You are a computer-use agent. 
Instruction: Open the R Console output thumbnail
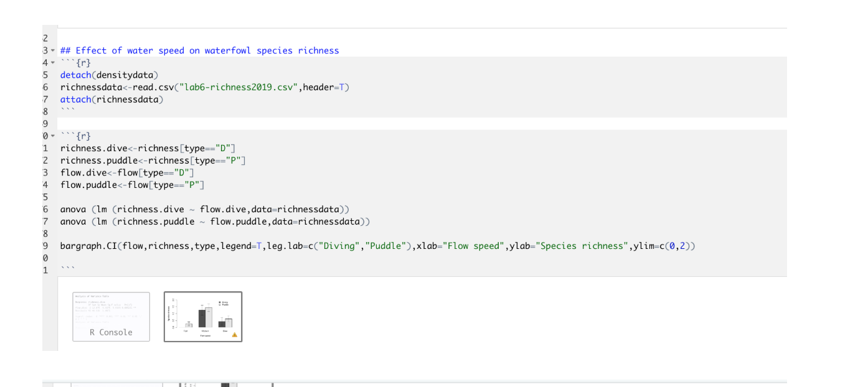click(x=111, y=317)
